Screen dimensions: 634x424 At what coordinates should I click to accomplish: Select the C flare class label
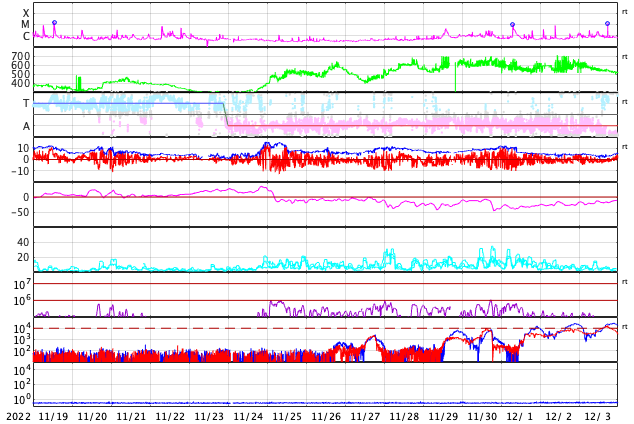[26, 37]
